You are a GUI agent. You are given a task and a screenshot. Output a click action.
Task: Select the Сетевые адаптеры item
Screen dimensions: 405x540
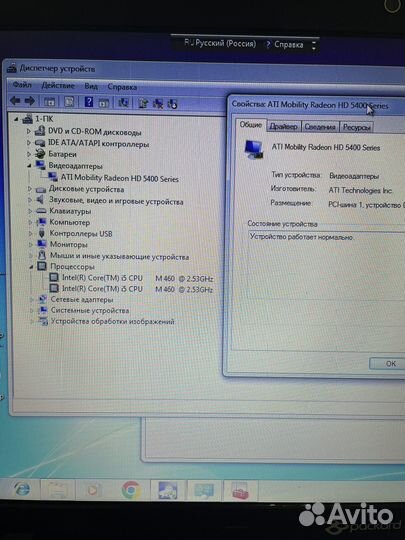(82, 299)
